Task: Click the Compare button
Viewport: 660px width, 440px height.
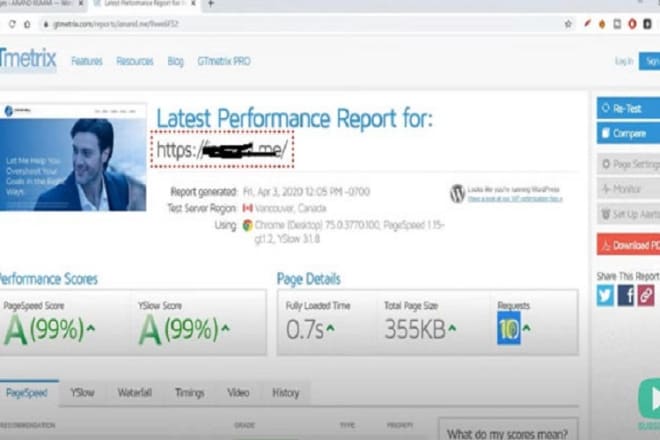Action: 628,133
